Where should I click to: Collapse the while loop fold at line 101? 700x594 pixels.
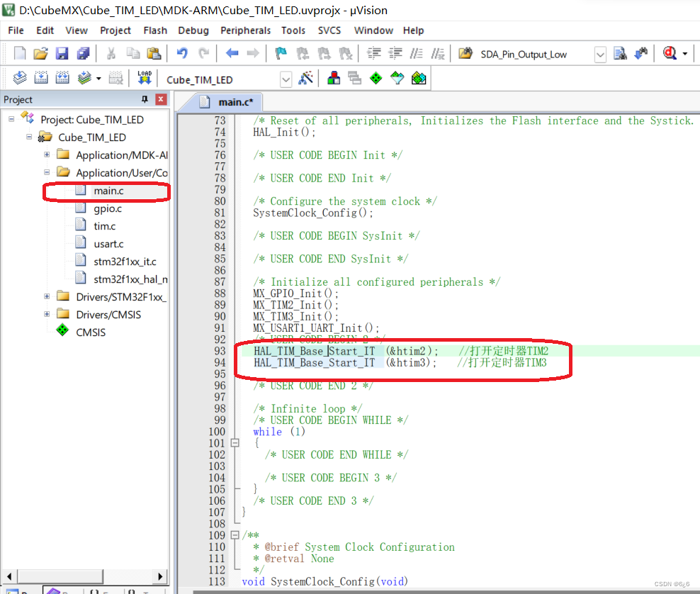[x=235, y=443]
